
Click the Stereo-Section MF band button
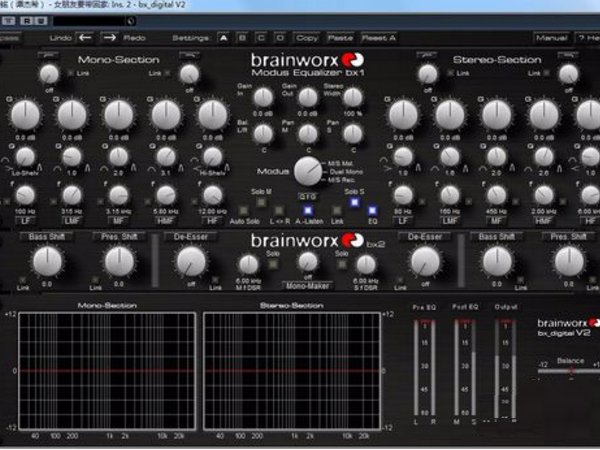(497, 220)
